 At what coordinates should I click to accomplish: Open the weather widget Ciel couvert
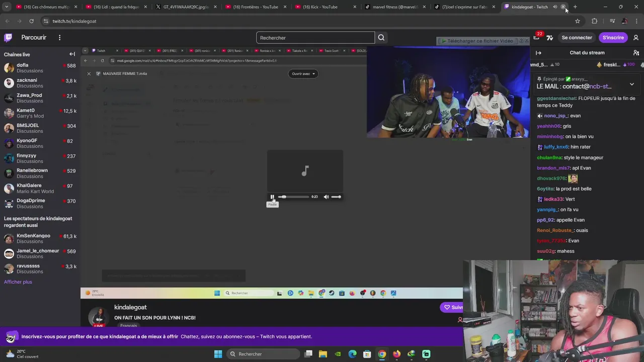[x=21, y=354]
